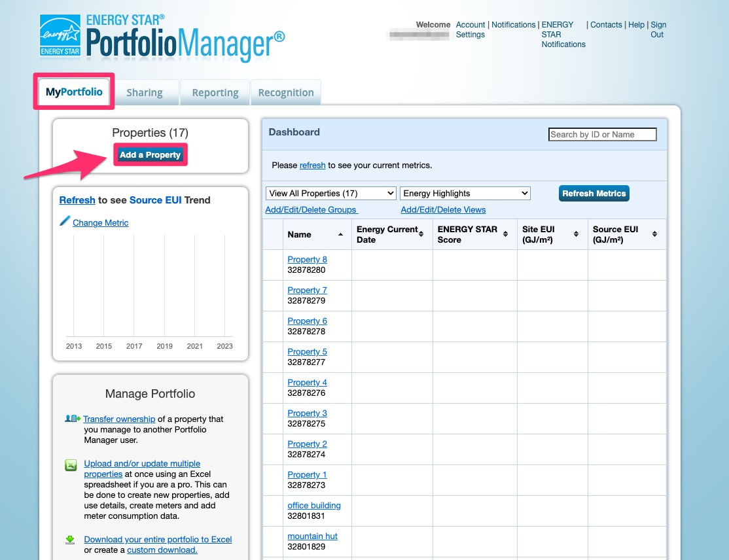Sort by ENERGY STAR Score arrows
Image resolution: width=729 pixels, height=560 pixels.
click(x=506, y=234)
